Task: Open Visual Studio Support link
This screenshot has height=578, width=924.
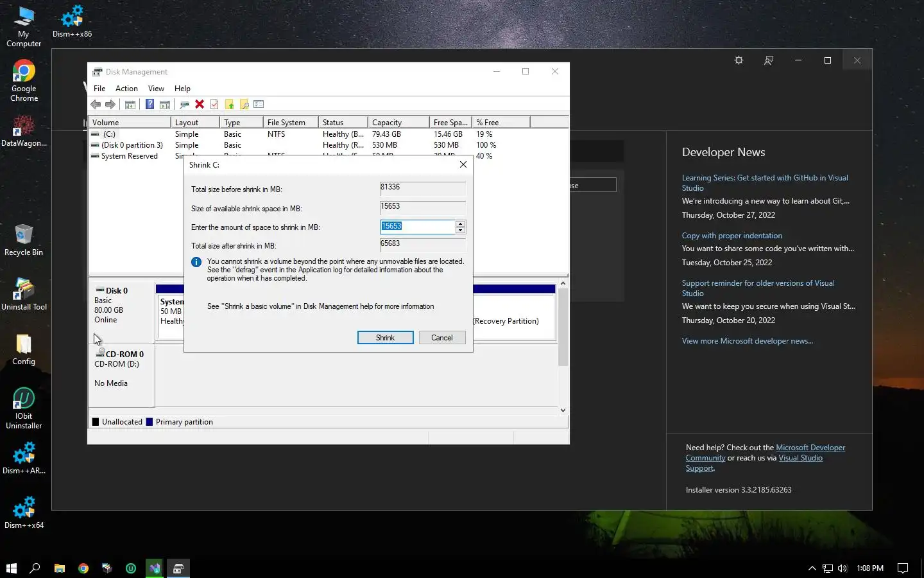Action: click(754, 463)
